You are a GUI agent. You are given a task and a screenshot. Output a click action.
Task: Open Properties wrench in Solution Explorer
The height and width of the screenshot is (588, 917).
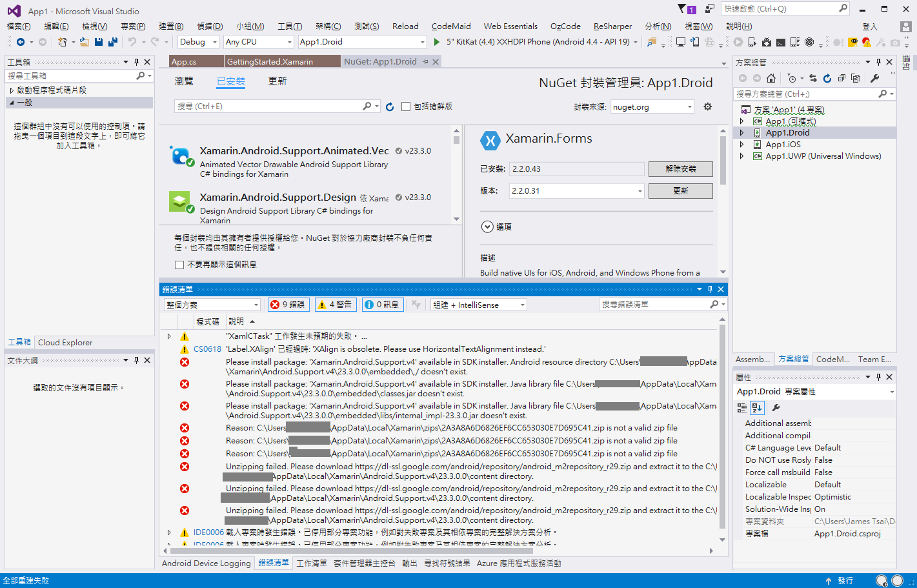click(875, 78)
